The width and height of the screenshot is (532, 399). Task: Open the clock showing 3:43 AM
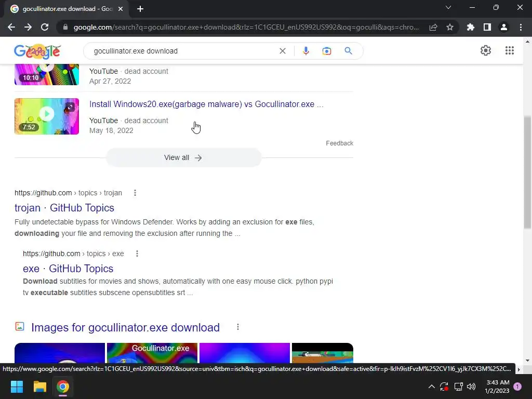[x=497, y=387]
